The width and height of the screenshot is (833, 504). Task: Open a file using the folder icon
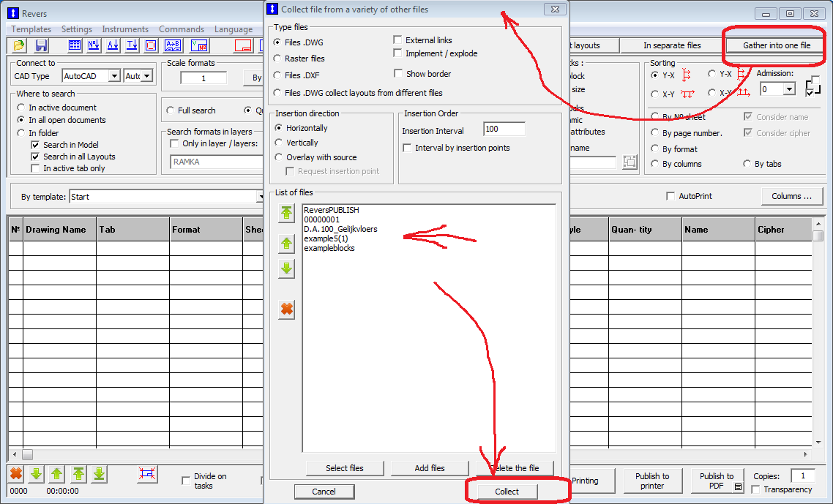click(19, 45)
